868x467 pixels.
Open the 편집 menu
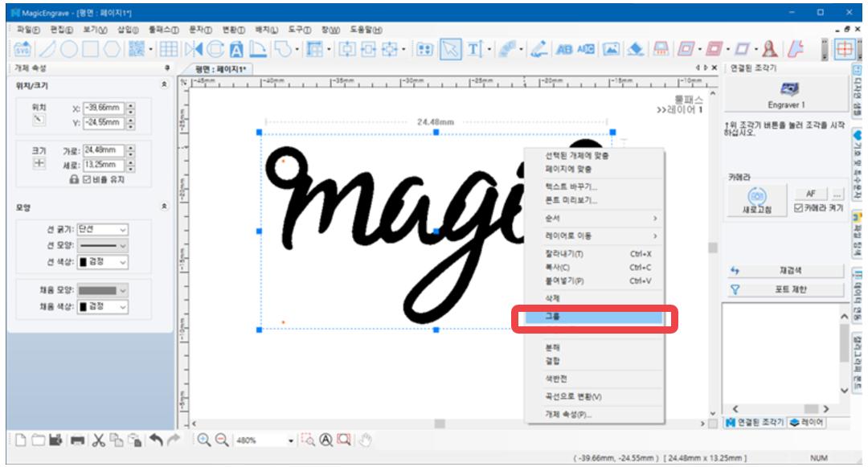click(x=61, y=29)
